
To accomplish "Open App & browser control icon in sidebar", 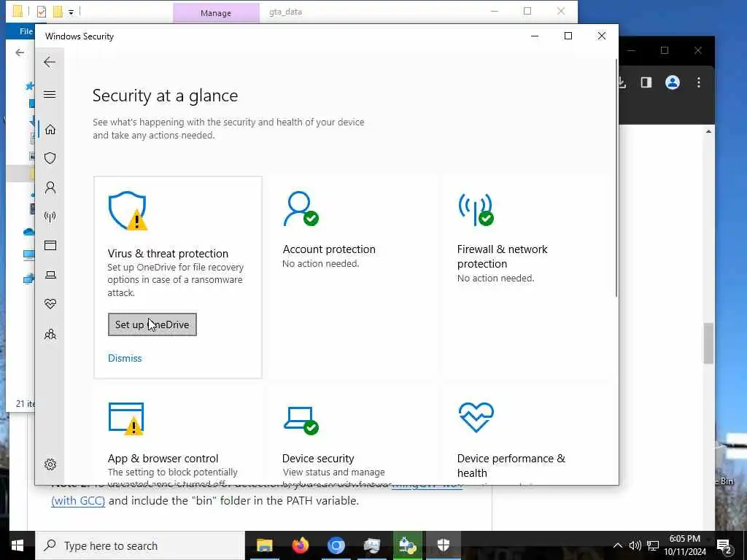I will [50, 245].
